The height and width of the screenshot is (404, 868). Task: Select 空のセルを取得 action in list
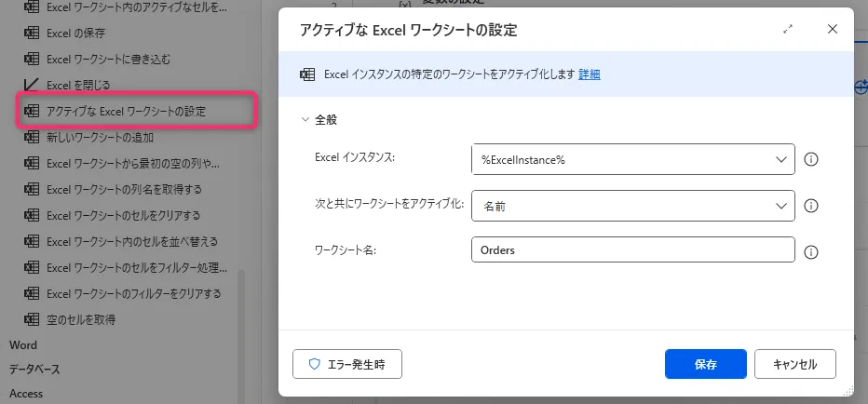[x=81, y=319]
